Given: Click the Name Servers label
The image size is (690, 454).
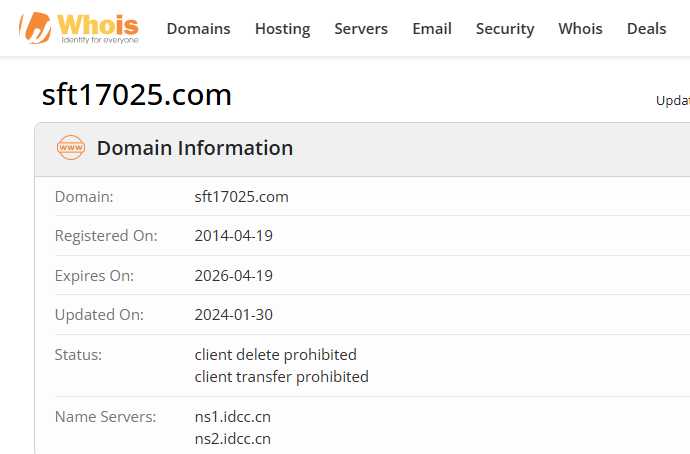Looking at the screenshot, I should (x=105, y=416).
